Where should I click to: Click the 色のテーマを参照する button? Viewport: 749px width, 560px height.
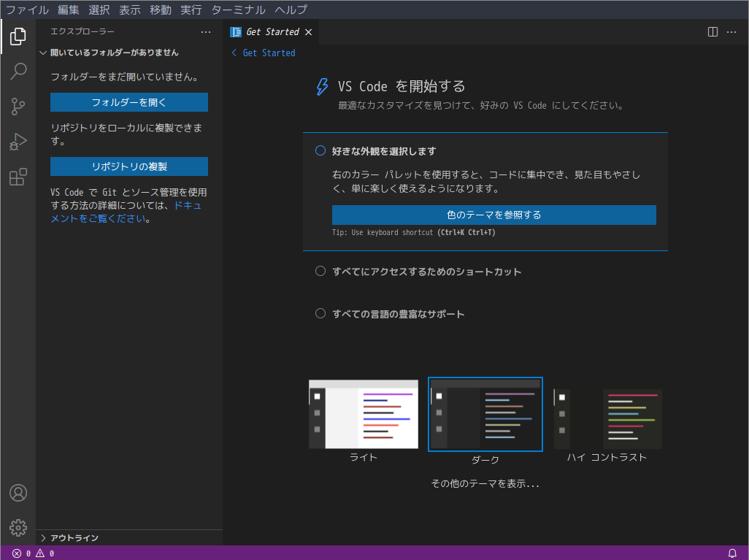(x=494, y=215)
